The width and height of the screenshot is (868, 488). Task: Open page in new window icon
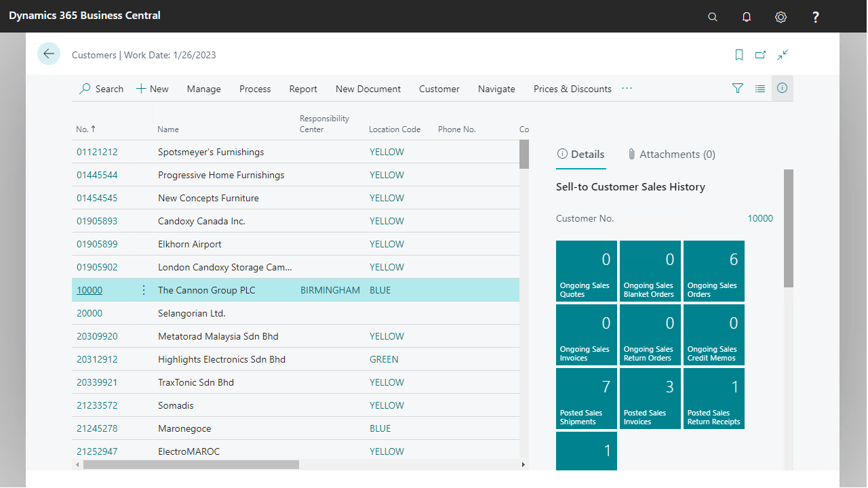[761, 55]
